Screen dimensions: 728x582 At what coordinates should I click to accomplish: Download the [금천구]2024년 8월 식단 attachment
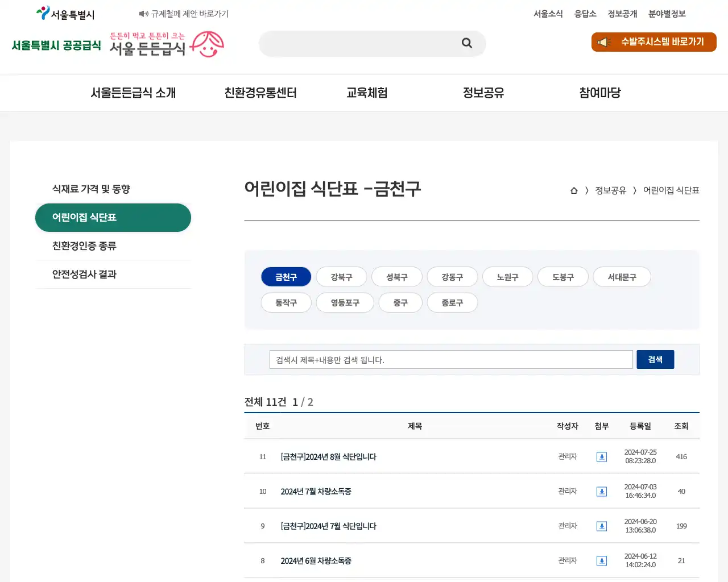tap(601, 456)
